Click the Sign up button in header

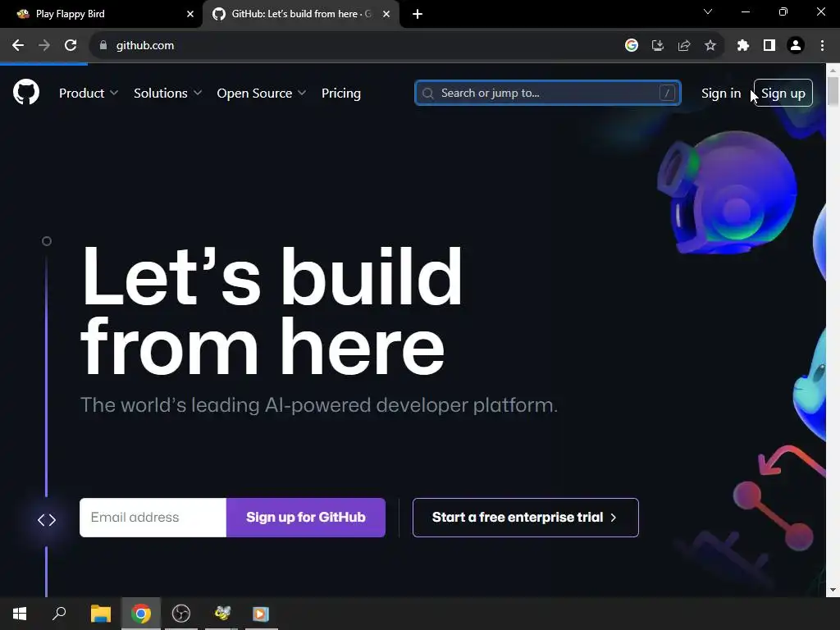(783, 93)
